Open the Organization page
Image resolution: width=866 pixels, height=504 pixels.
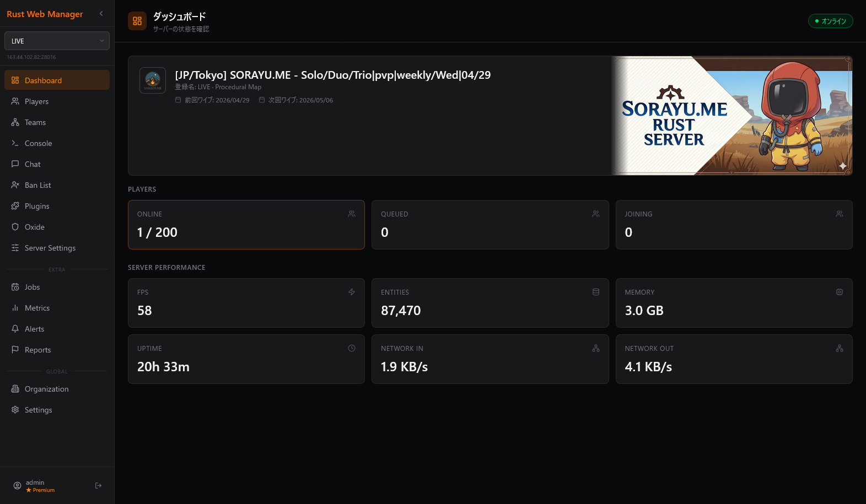57,389
